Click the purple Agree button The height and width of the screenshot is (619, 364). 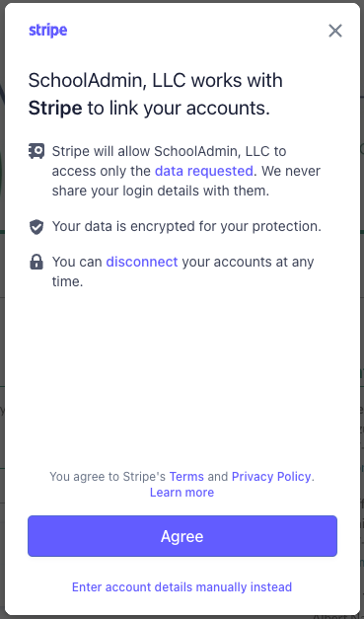click(x=182, y=536)
